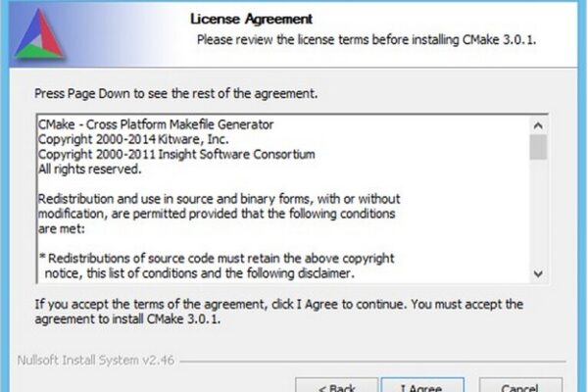588x392 pixels.
Task: Click 'CMake - Cross Platform Makefile Generator' line
Action: (x=156, y=124)
